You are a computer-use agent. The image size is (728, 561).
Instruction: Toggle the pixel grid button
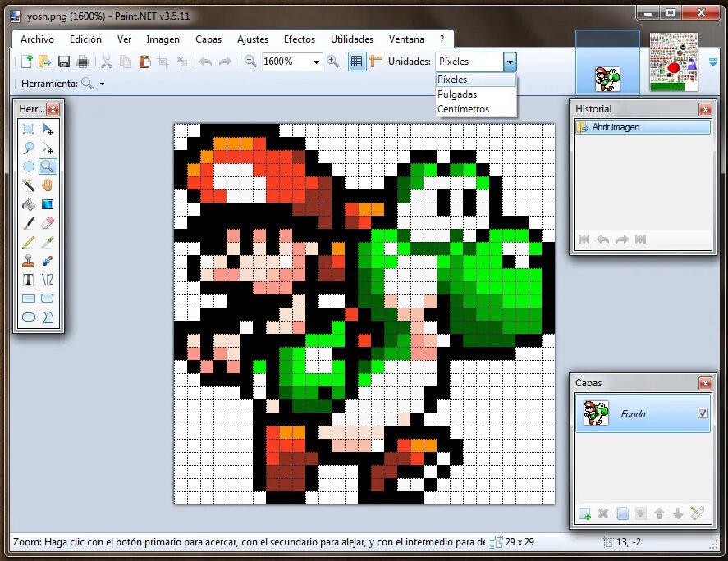coord(356,62)
